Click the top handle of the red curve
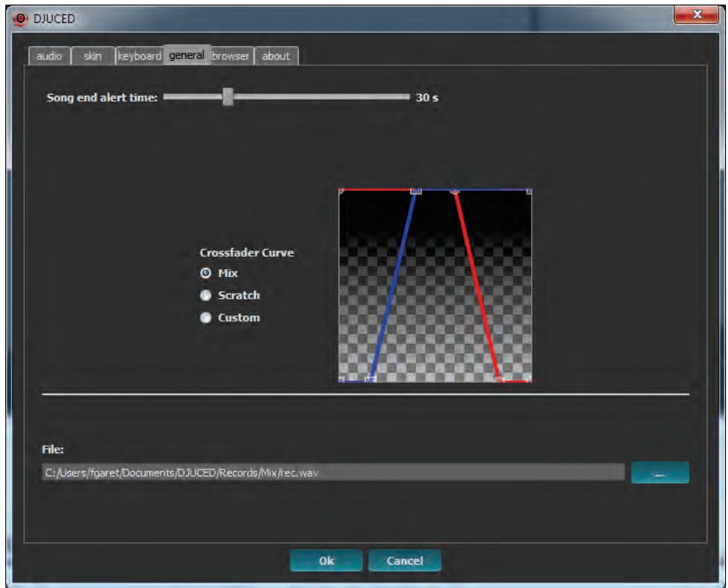This screenshot has height=588, width=728. (455, 191)
